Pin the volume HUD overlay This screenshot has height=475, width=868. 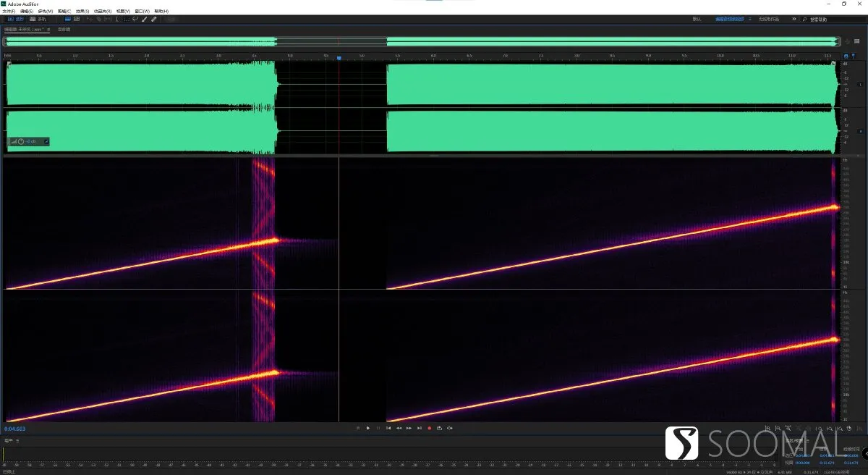pos(46,141)
